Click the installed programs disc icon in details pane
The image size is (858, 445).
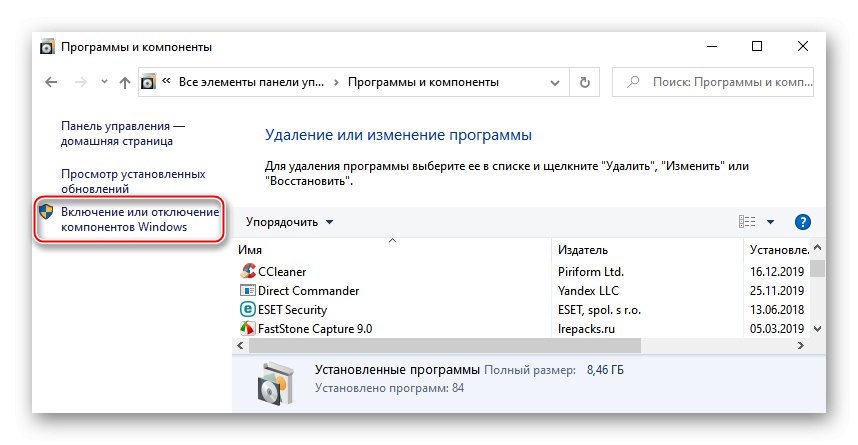tap(275, 383)
